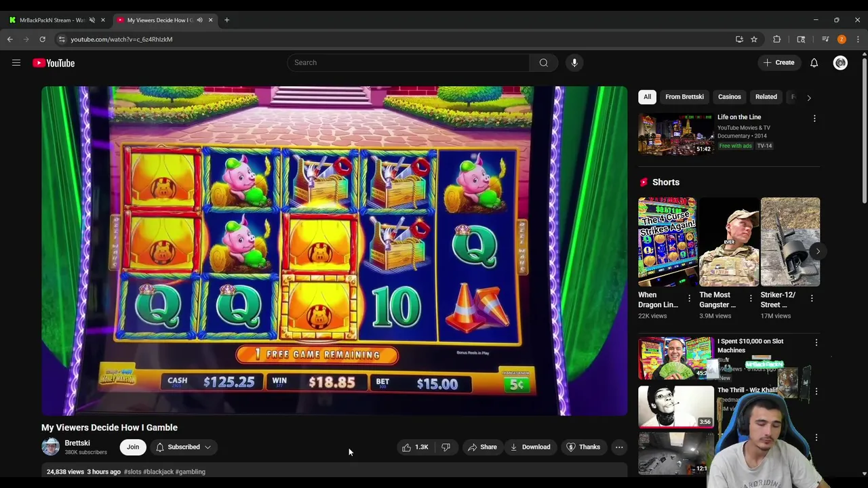
Task: Switch to My Viewers Decide tab
Action: (160, 20)
